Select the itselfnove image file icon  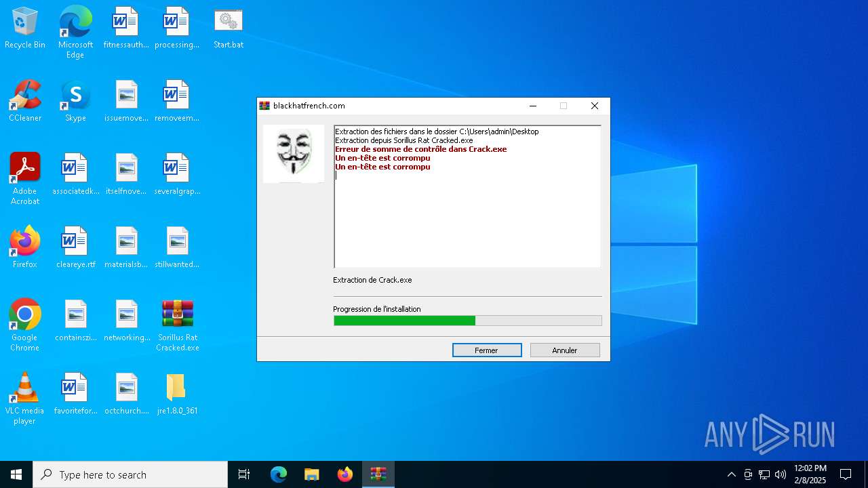click(126, 175)
